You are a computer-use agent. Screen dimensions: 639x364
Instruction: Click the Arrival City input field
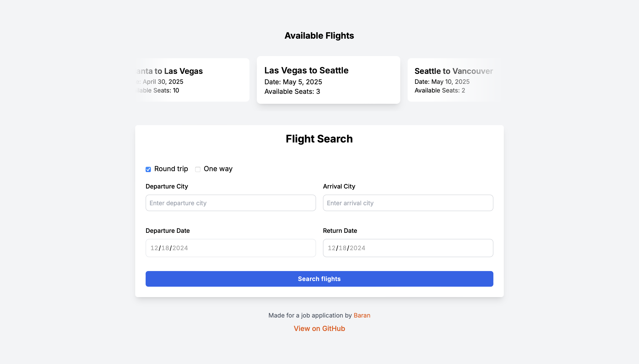click(408, 203)
